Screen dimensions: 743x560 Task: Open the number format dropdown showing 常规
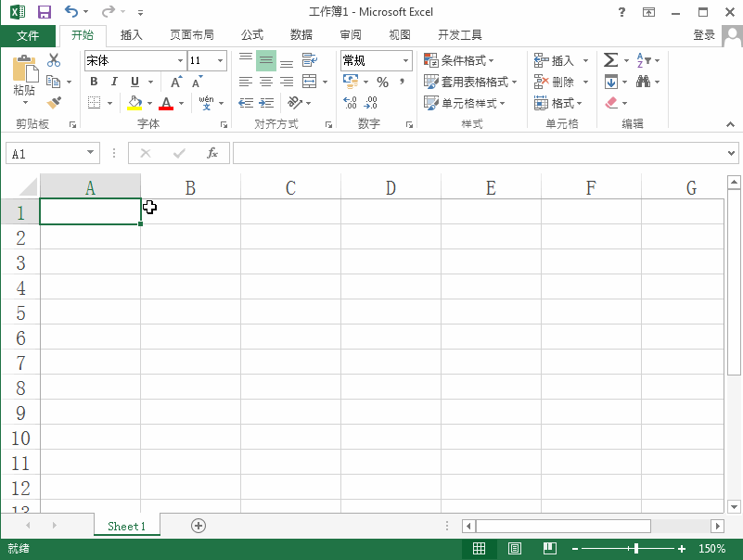(405, 58)
